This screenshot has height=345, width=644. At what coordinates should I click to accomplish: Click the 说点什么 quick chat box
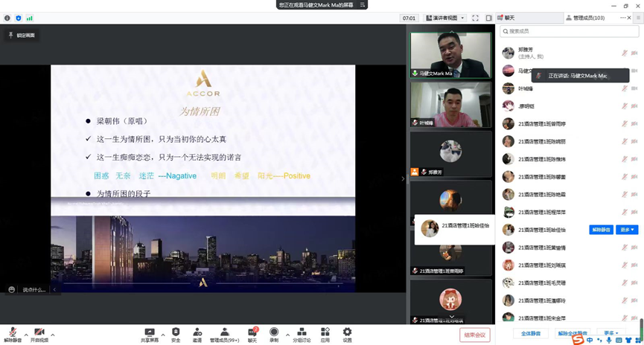(x=34, y=290)
